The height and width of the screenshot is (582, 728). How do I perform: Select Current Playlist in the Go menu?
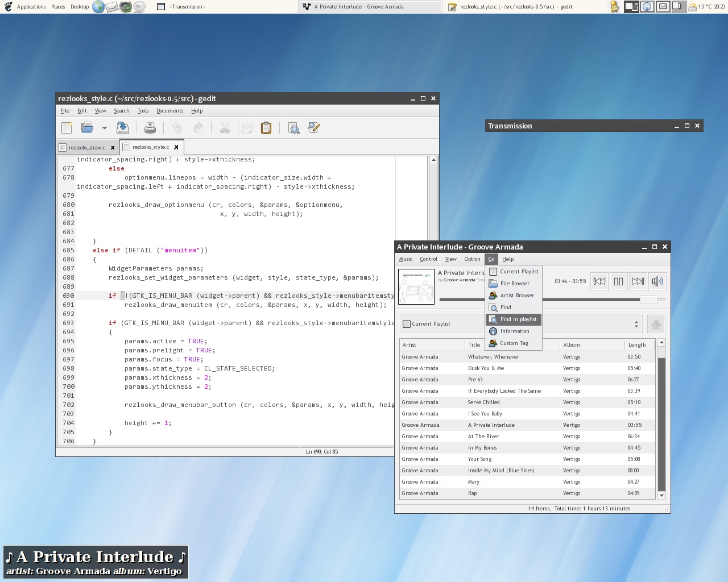[514, 272]
